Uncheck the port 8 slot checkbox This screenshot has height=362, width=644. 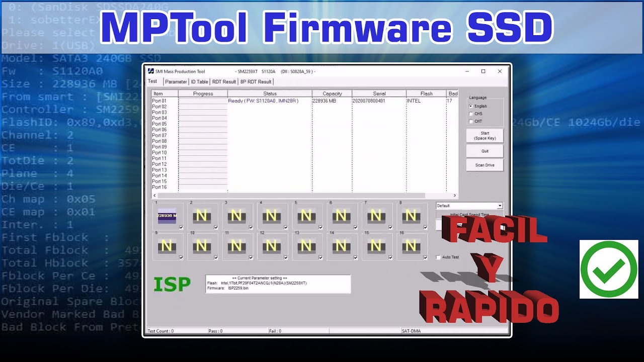pos(425,227)
